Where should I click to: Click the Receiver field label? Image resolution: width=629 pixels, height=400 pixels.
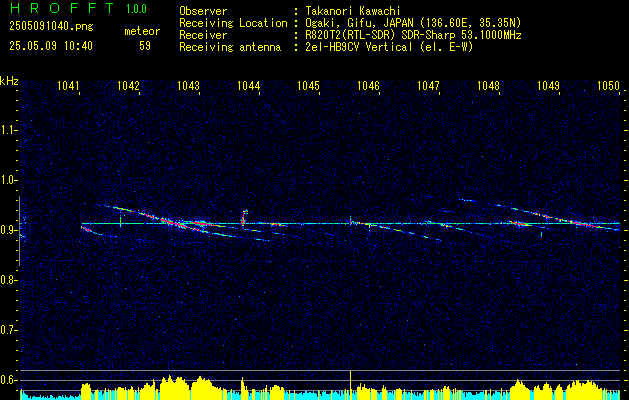[203, 35]
